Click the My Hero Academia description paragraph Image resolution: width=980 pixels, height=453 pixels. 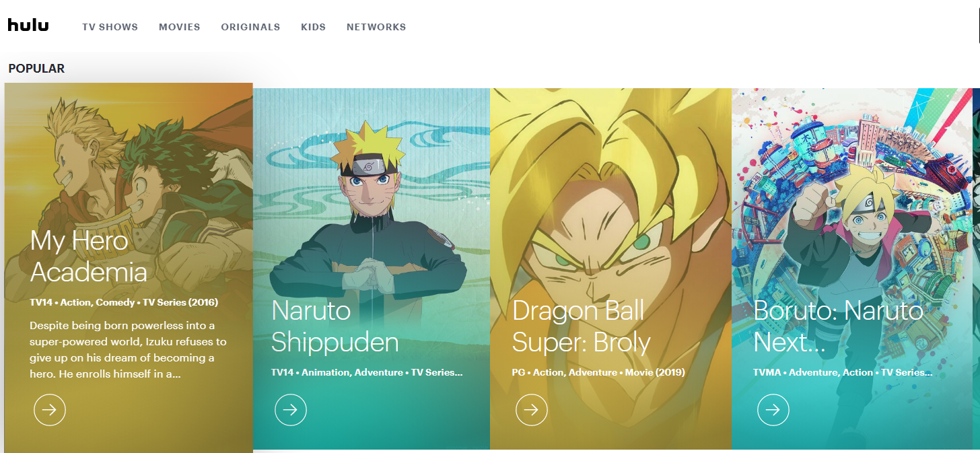(x=128, y=349)
